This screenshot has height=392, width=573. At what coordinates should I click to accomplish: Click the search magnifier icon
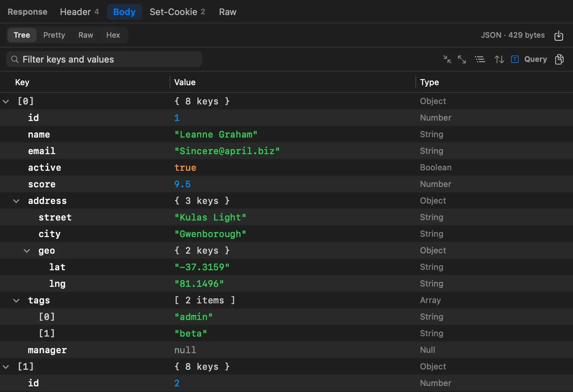(x=15, y=60)
